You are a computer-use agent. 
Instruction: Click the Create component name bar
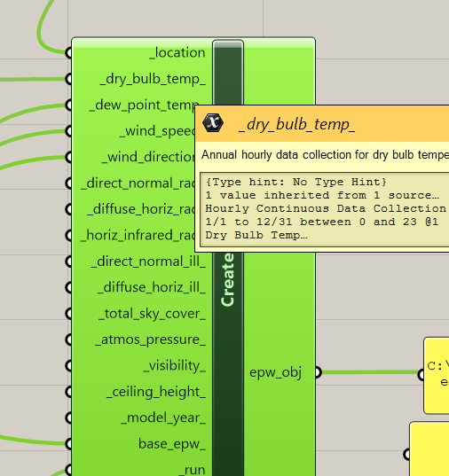[228, 364]
